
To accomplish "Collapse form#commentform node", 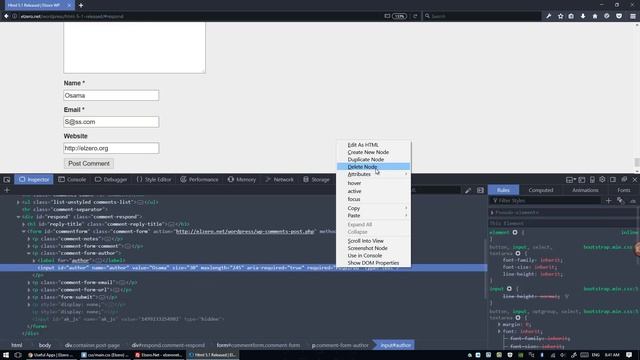I will [x=24, y=231].
